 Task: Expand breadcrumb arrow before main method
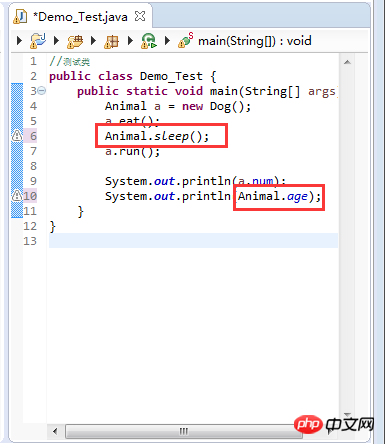pyautogui.click(x=167, y=41)
